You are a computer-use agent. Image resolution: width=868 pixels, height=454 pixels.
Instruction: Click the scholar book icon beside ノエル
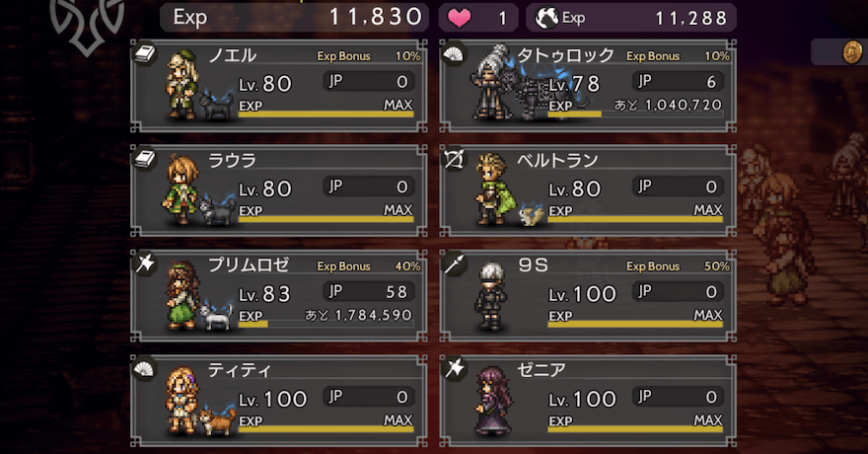coord(145,54)
